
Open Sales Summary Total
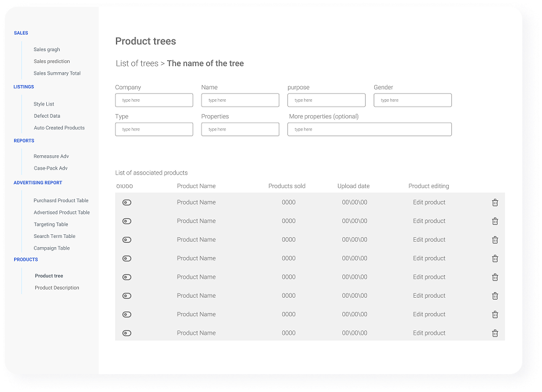point(57,73)
